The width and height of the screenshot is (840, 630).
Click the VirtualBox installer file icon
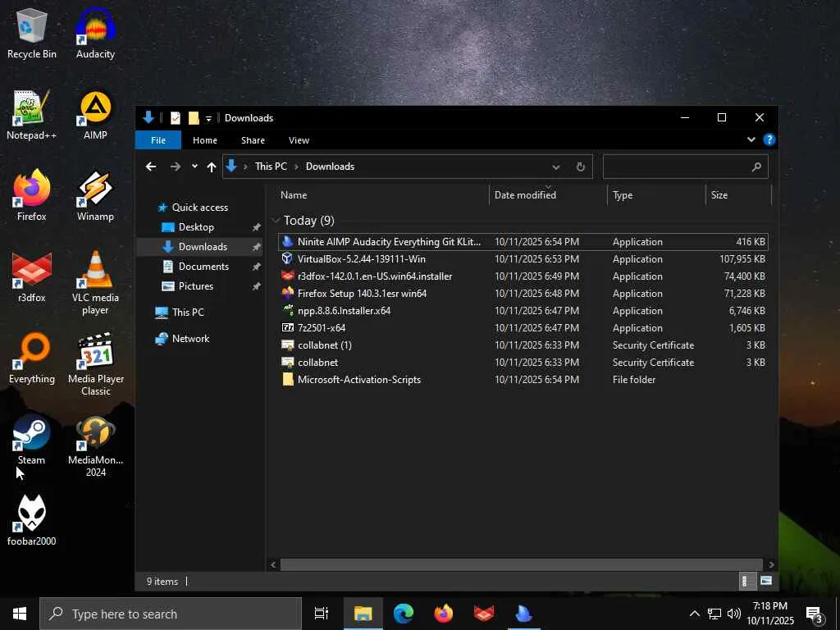(288, 258)
